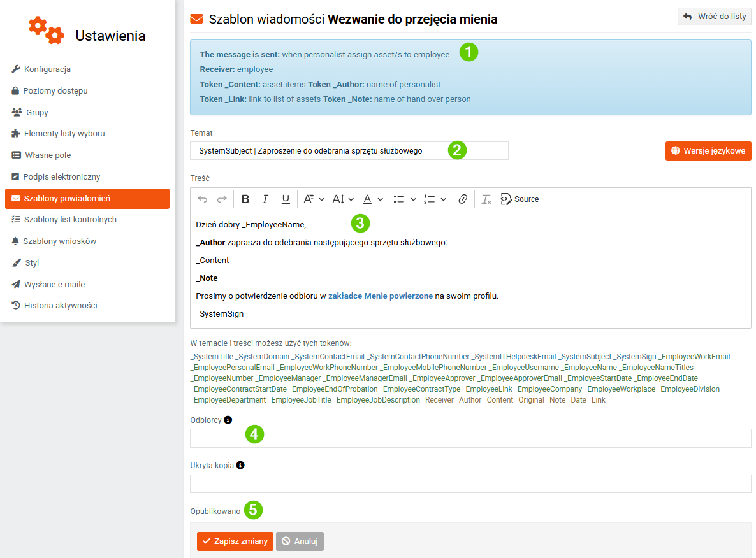This screenshot has height=558, width=756.
Task: Toggle underline formatting
Action: [286, 199]
